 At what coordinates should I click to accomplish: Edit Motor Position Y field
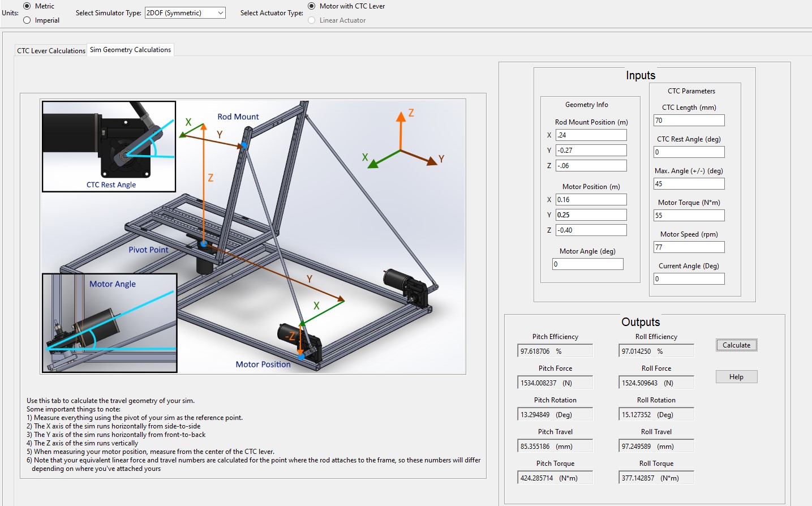click(591, 215)
